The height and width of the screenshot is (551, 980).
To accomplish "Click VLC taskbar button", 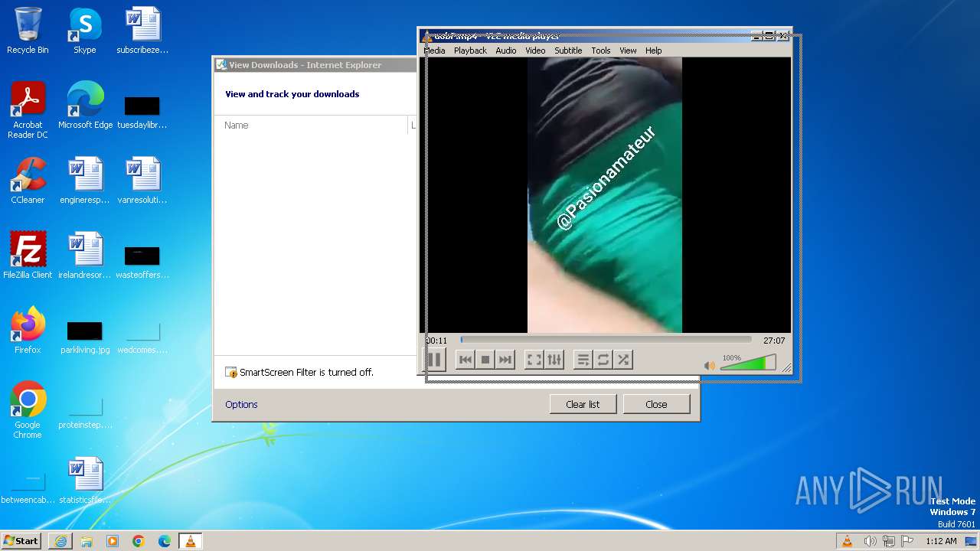I will coord(190,541).
